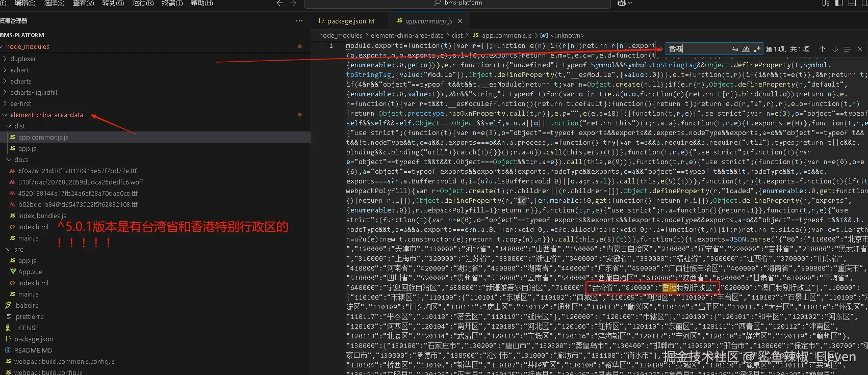Expand the echarts folder
Image resolution: width=868 pixels, height=375 pixels.
[x=155, y=81]
